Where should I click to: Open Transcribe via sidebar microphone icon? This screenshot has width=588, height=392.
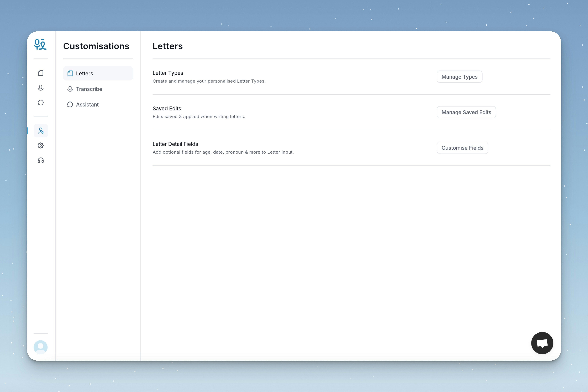(x=41, y=88)
